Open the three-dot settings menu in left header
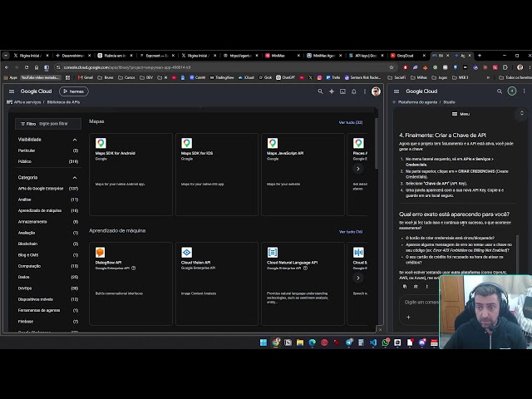This screenshot has width=532, height=399. click(365, 91)
